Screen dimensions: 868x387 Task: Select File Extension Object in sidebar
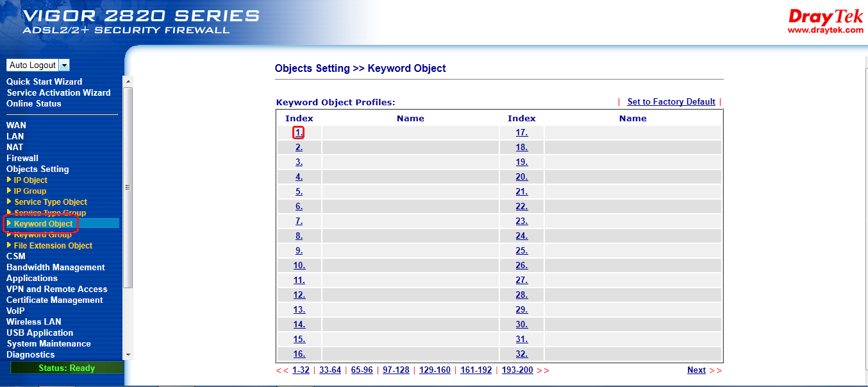pyautogui.click(x=53, y=246)
